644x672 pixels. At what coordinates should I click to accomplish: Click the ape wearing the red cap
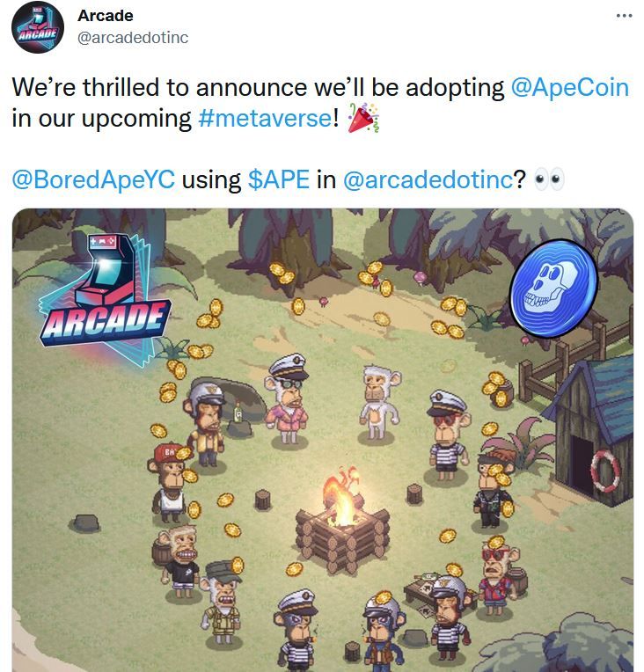pos(170,482)
